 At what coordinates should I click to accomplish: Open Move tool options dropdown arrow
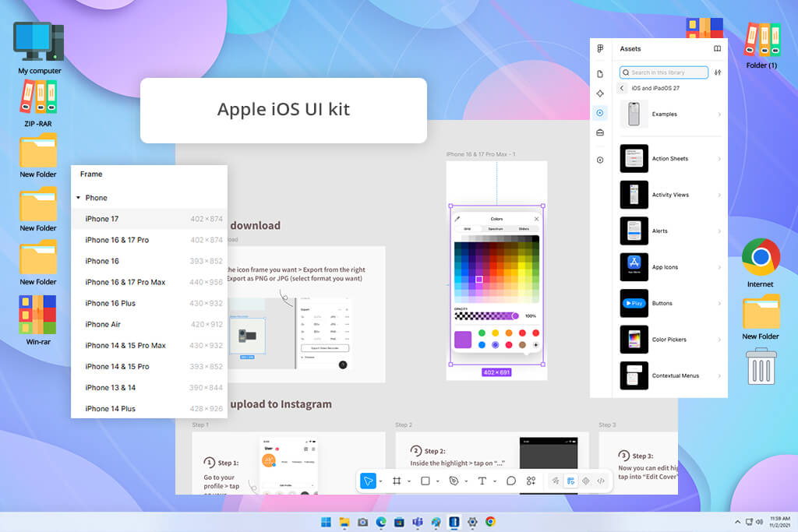(380, 481)
